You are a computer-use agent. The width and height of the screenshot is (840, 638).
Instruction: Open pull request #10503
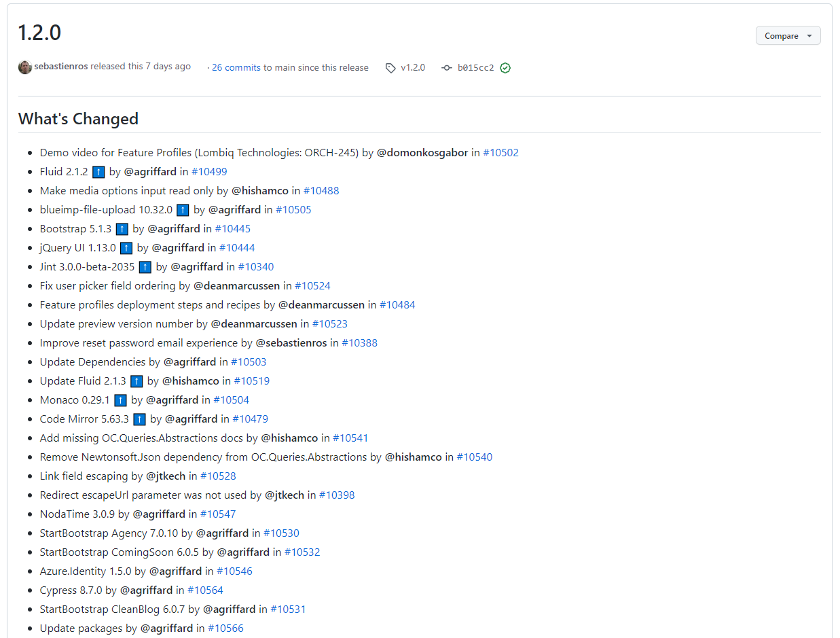point(249,362)
